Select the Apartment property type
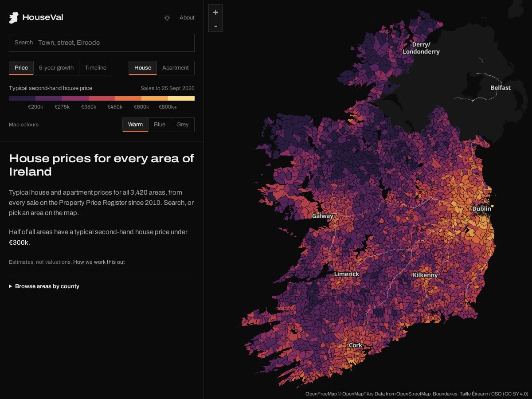 (x=176, y=68)
